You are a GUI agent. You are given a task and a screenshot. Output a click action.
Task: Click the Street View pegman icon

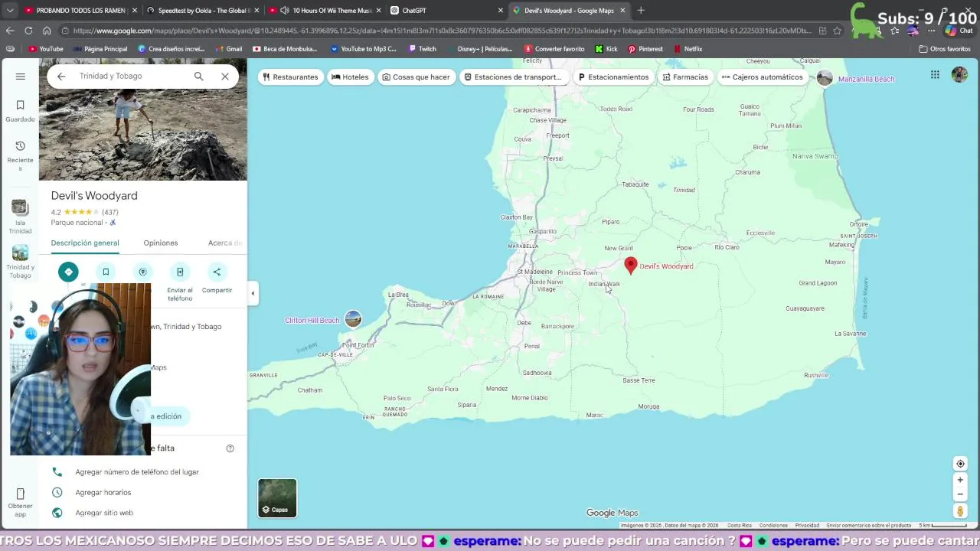coord(960,510)
